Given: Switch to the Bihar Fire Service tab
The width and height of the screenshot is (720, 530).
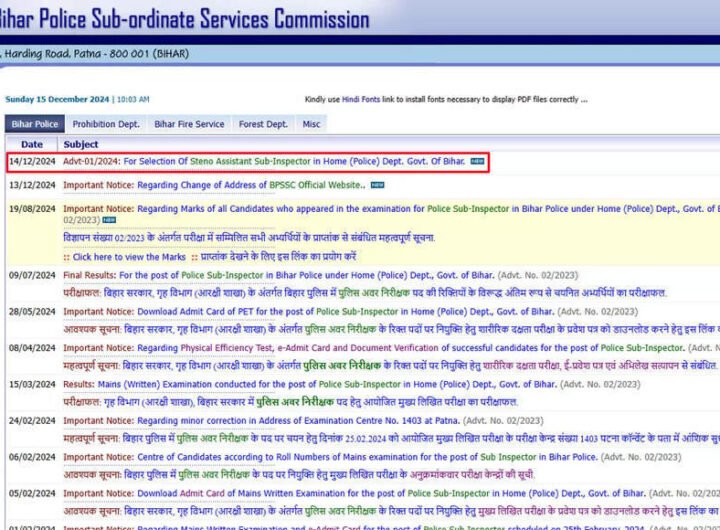Looking at the screenshot, I should (189, 124).
